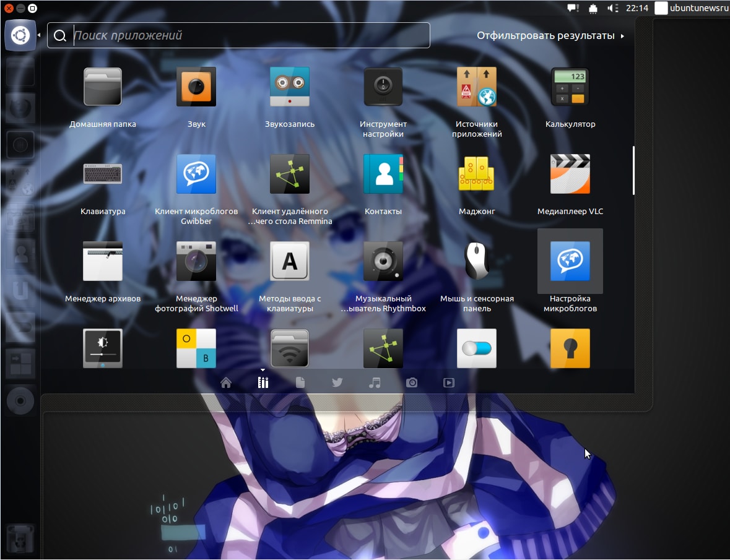Open the messaging indicator in top panel
The height and width of the screenshot is (560, 730).
click(x=573, y=9)
